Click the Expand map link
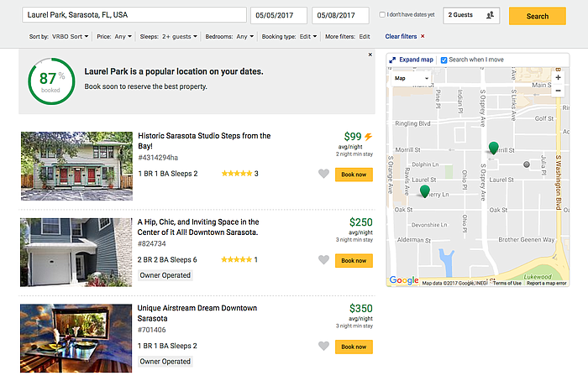 coord(416,60)
